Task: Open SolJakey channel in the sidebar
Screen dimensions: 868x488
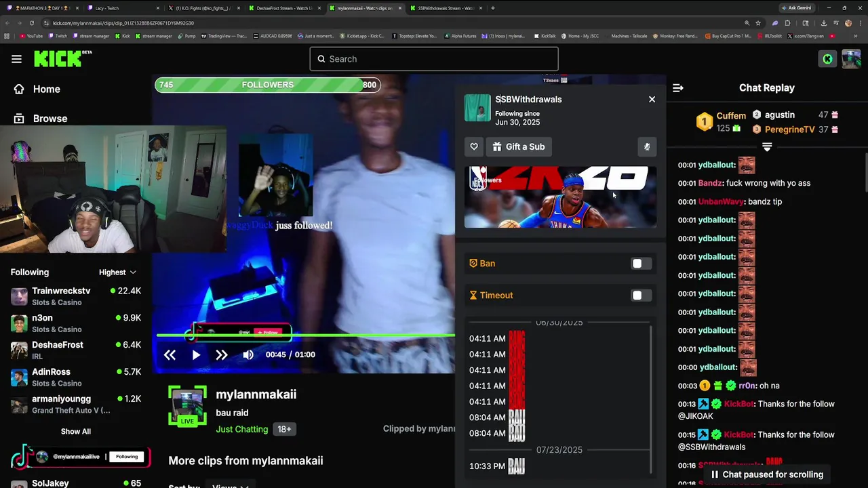Action: 76,483
